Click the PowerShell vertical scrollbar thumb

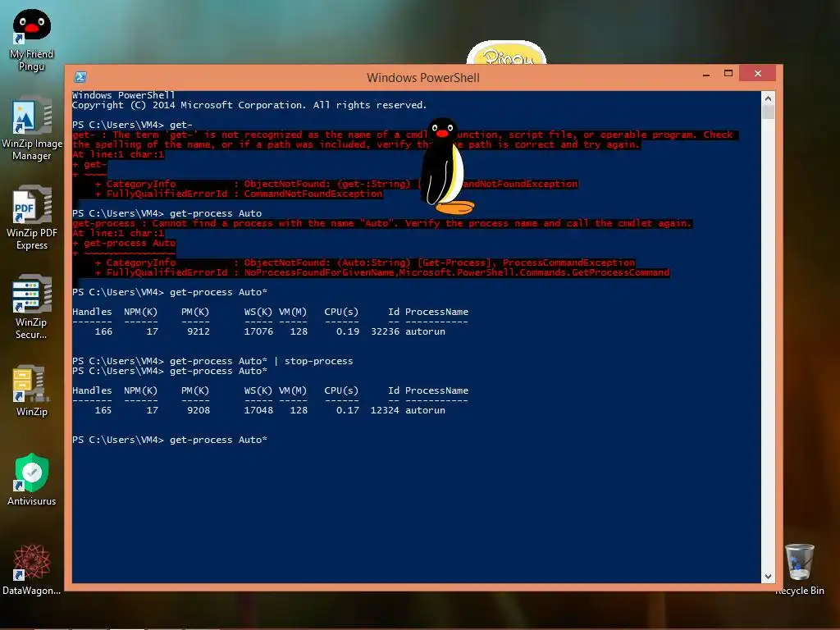click(x=768, y=112)
